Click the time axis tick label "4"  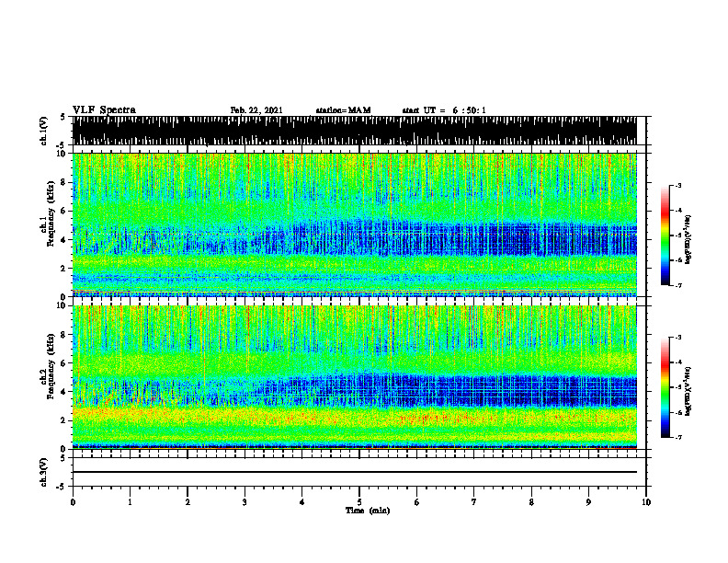click(302, 502)
